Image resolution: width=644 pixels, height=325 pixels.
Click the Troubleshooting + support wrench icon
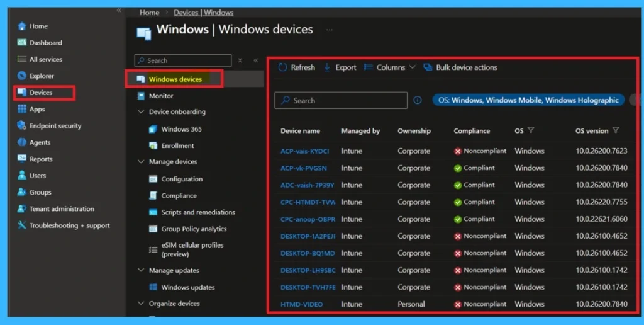tap(22, 225)
